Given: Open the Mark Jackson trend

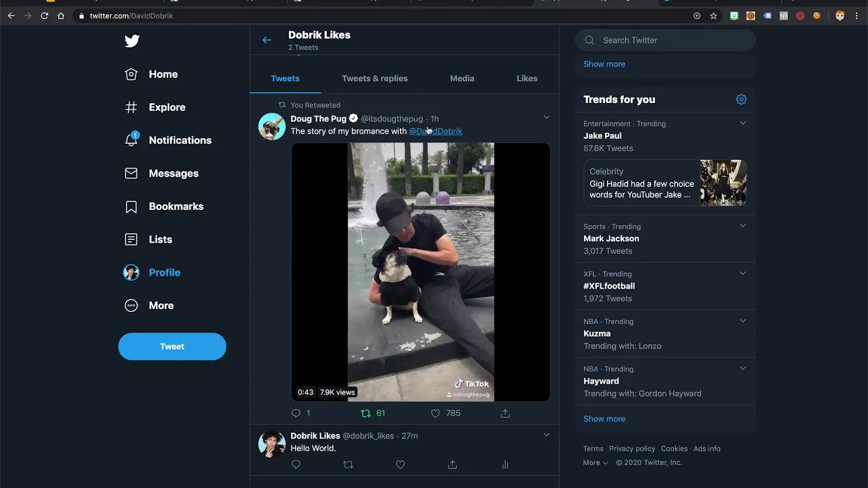Looking at the screenshot, I should (x=611, y=239).
